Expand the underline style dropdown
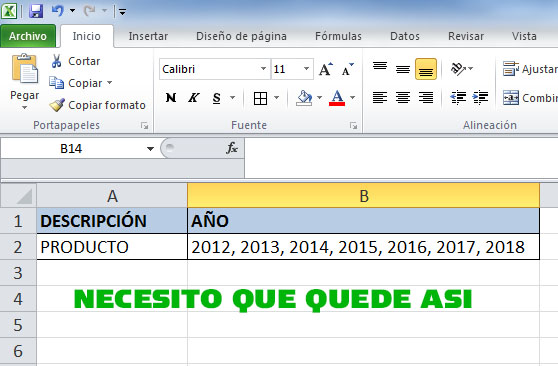Viewport: 558px width, 366px height. coord(232,97)
